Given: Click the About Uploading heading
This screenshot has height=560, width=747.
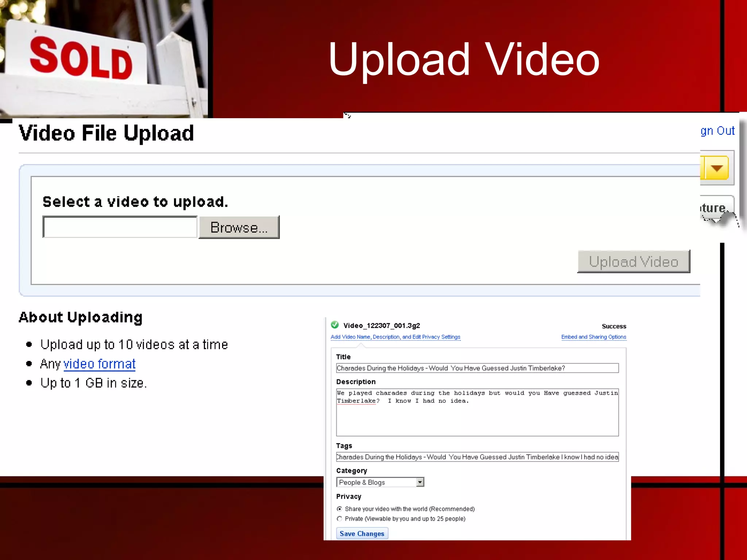Looking at the screenshot, I should tap(81, 317).
